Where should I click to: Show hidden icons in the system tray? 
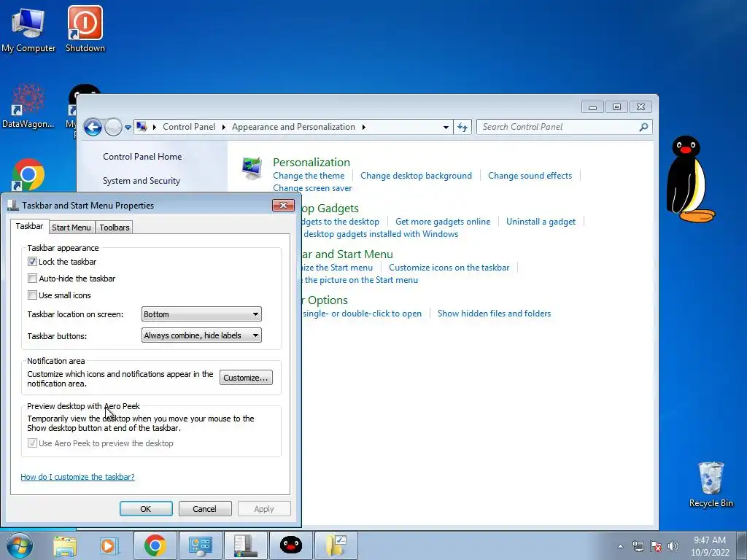pyautogui.click(x=620, y=546)
